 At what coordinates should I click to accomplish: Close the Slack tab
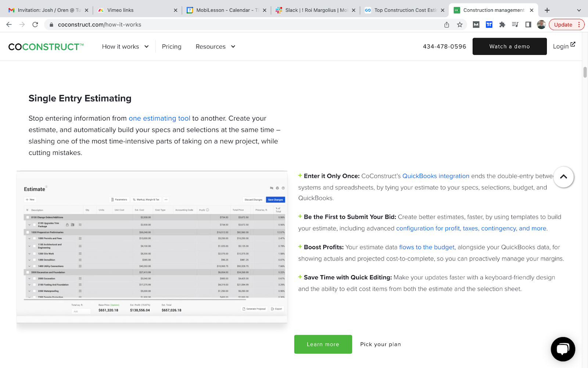click(x=354, y=10)
